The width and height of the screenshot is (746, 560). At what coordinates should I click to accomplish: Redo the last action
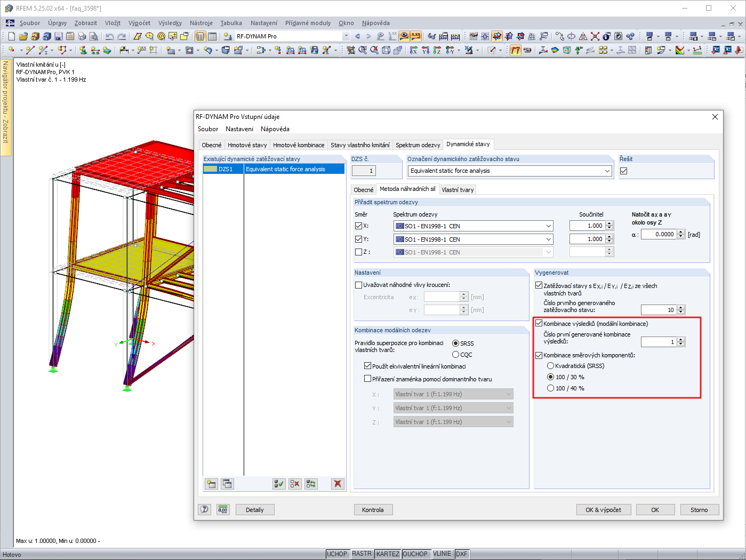point(122,36)
